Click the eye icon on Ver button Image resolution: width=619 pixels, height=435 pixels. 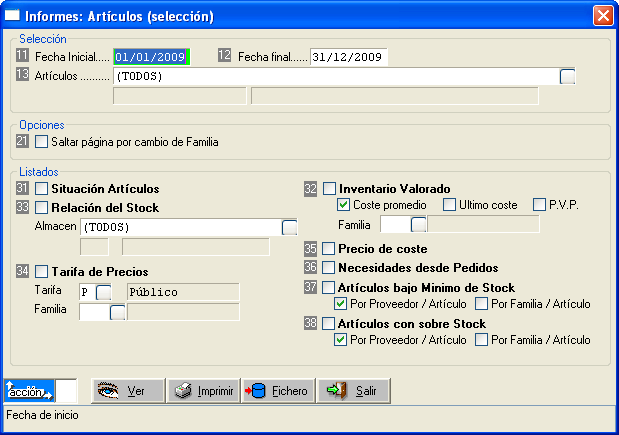click(108, 390)
